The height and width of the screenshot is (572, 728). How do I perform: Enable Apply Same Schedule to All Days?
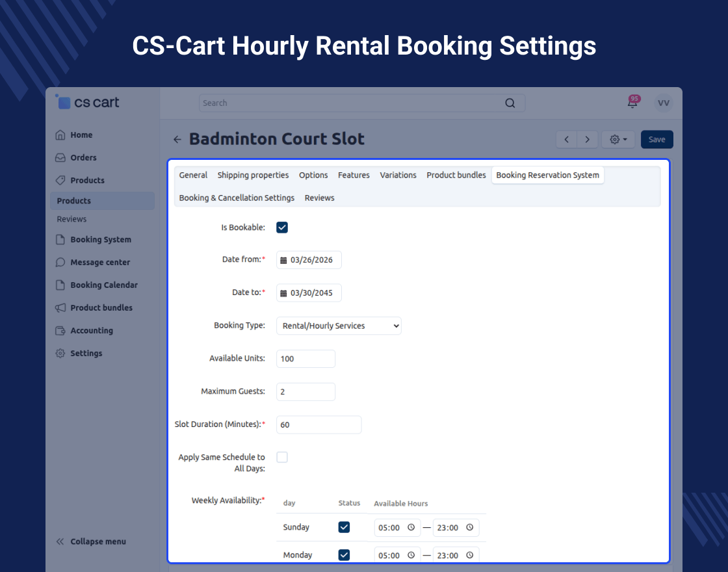click(x=282, y=458)
